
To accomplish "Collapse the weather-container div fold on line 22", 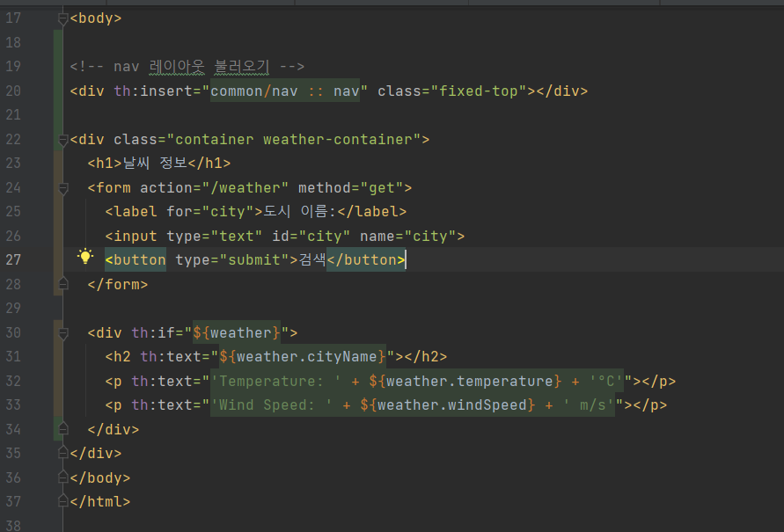I will (62, 141).
